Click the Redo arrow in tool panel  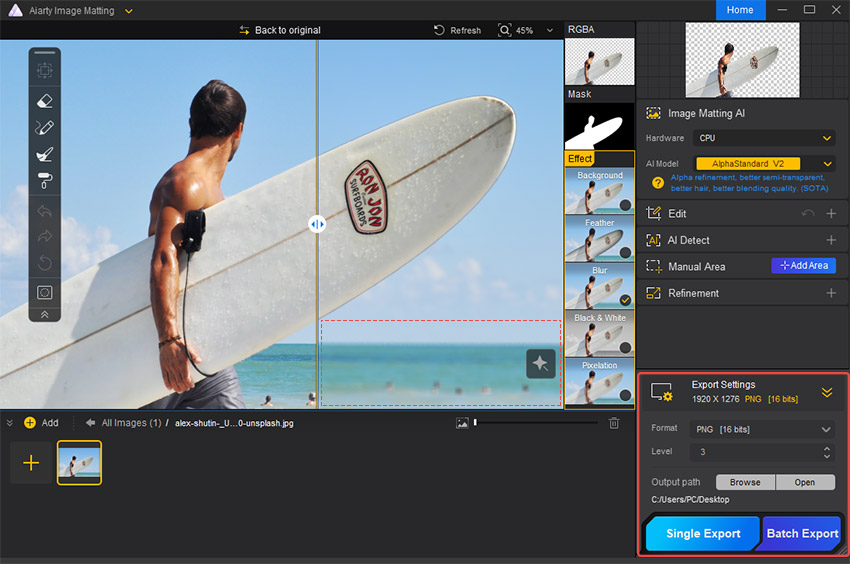pos(44,236)
